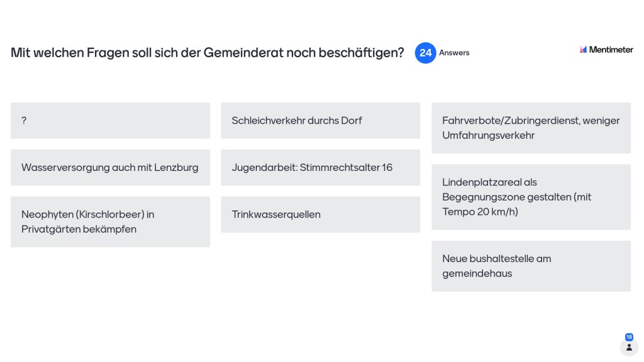Click the Lindenplatzareal Begegnungszone answer card
644x362 pixels.
(x=531, y=197)
